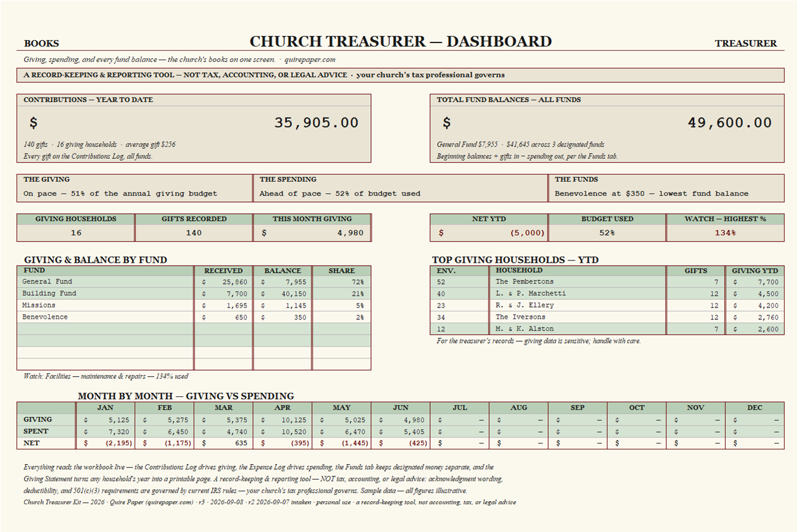The image size is (797, 532).
Task: Select the total fund balances value "49,600.00"
Action: click(730, 123)
